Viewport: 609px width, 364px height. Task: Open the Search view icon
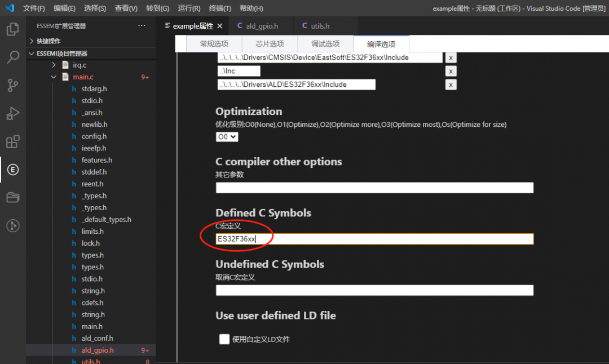click(12, 57)
